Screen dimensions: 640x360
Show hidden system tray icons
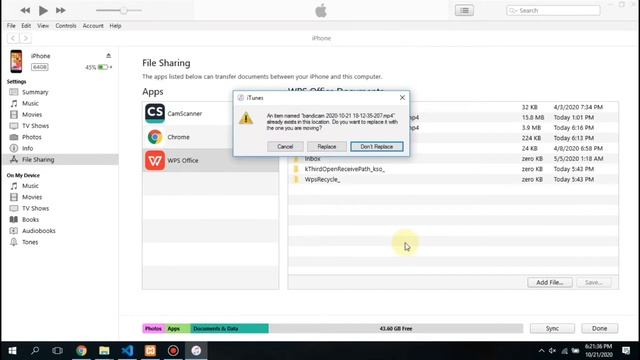pyautogui.click(x=541, y=351)
